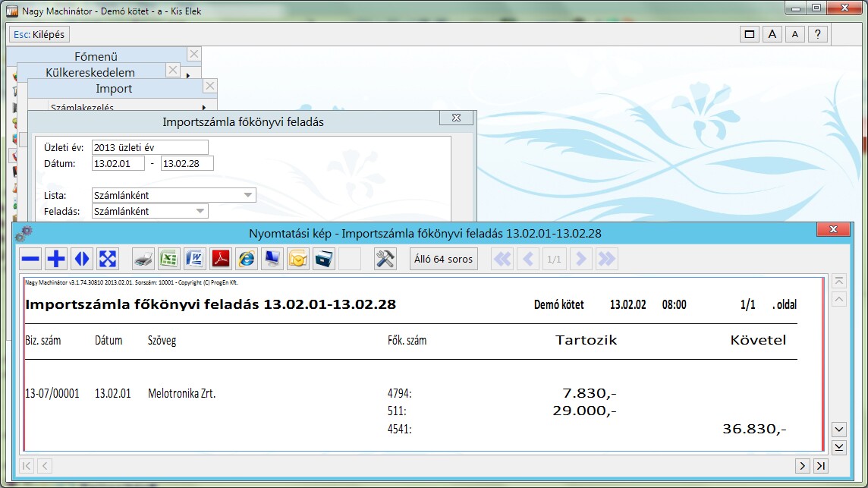
Task: Fit whole page with four-arrow icon
Action: pos(108,259)
